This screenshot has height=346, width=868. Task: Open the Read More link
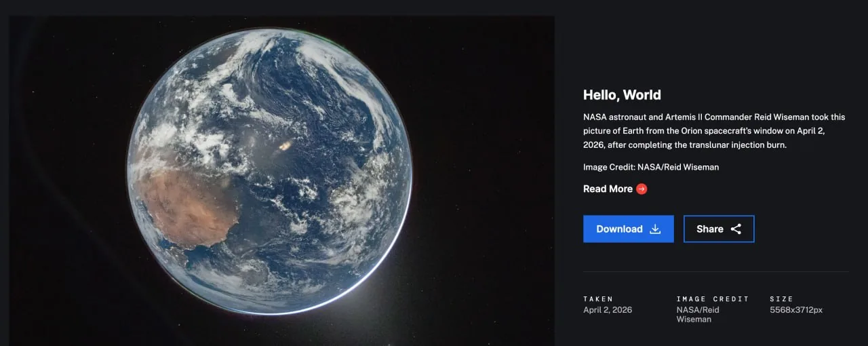(x=615, y=189)
